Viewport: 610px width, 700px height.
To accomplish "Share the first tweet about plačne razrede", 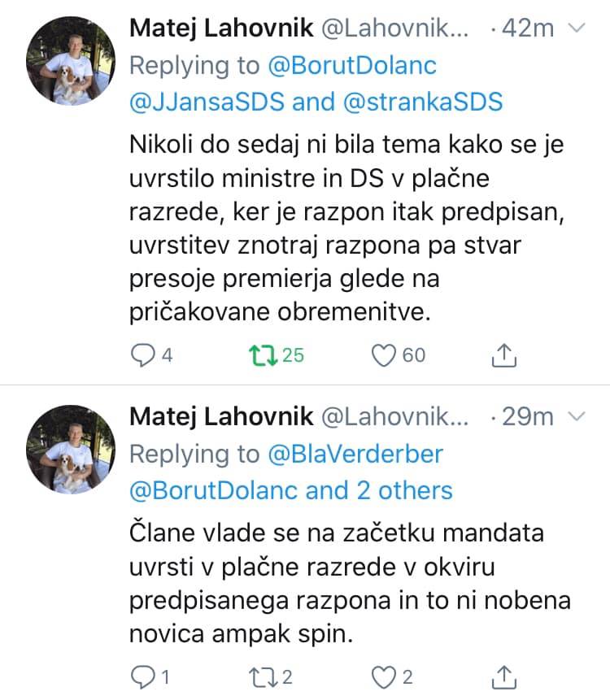I will pyautogui.click(x=504, y=354).
